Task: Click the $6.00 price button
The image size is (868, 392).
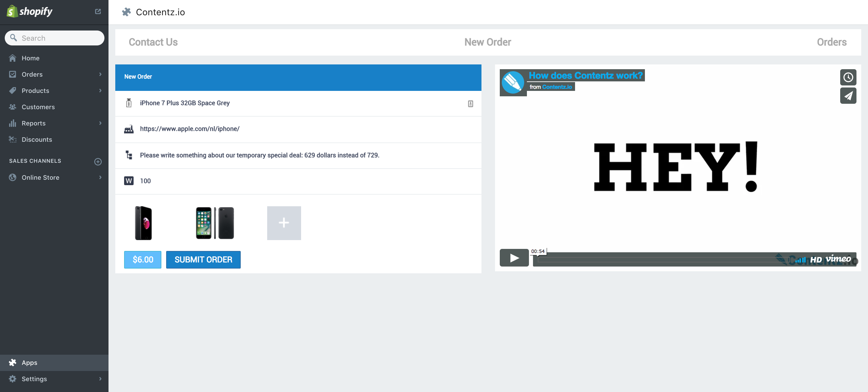Action: [143, 260]
